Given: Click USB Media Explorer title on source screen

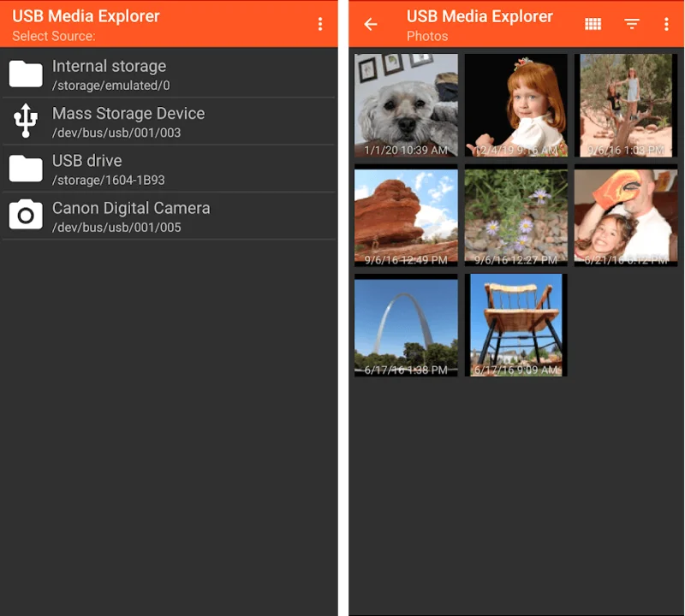Looking at the screenshot, I should 86,16.
